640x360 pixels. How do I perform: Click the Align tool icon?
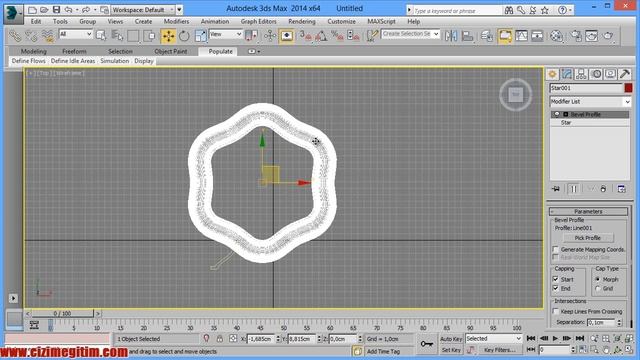467,36
